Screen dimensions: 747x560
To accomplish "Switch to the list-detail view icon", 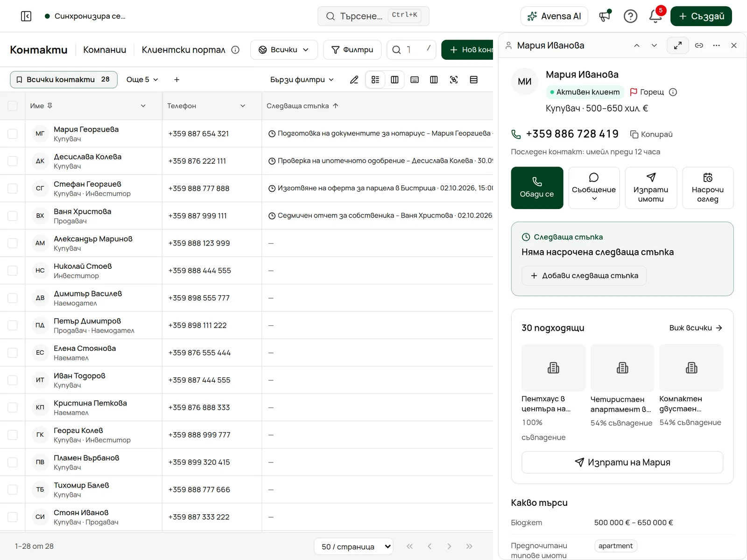I will (x=375, y=80).
